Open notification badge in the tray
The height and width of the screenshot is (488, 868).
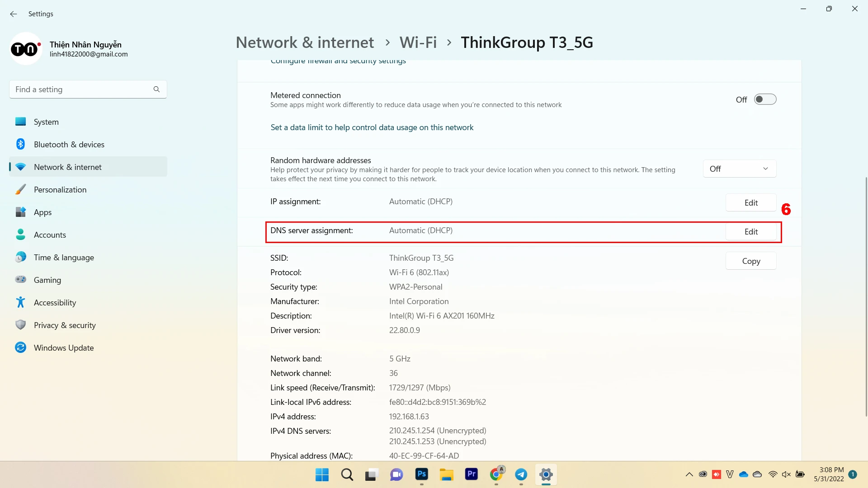(853, 474)
